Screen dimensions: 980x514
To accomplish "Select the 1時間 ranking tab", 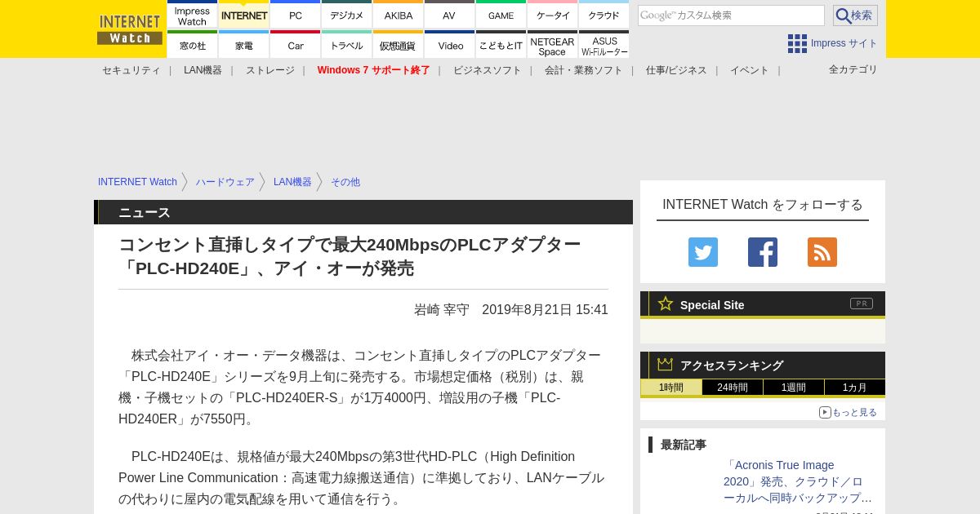I will 671,388.
